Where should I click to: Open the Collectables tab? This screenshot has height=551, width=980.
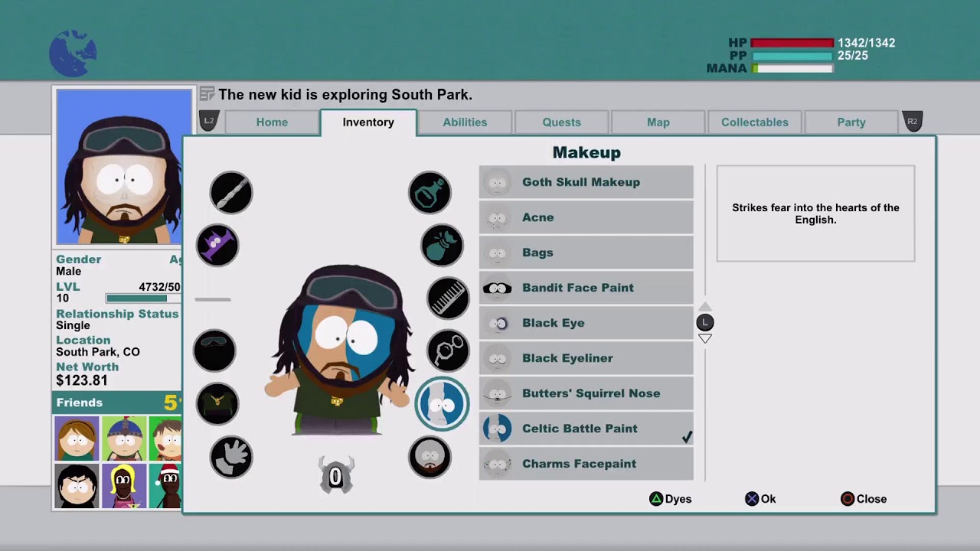tap(755, 122)
